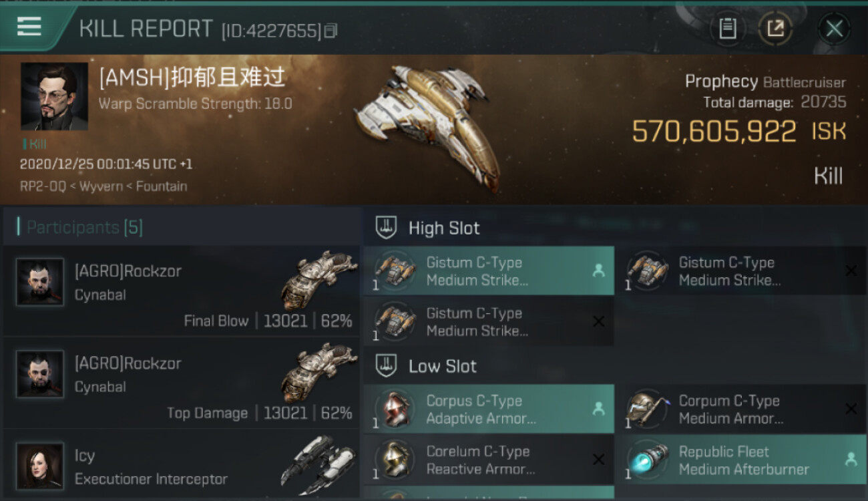Open the hamburger menu icon
The image size is (868, 501).
[29, 27]
